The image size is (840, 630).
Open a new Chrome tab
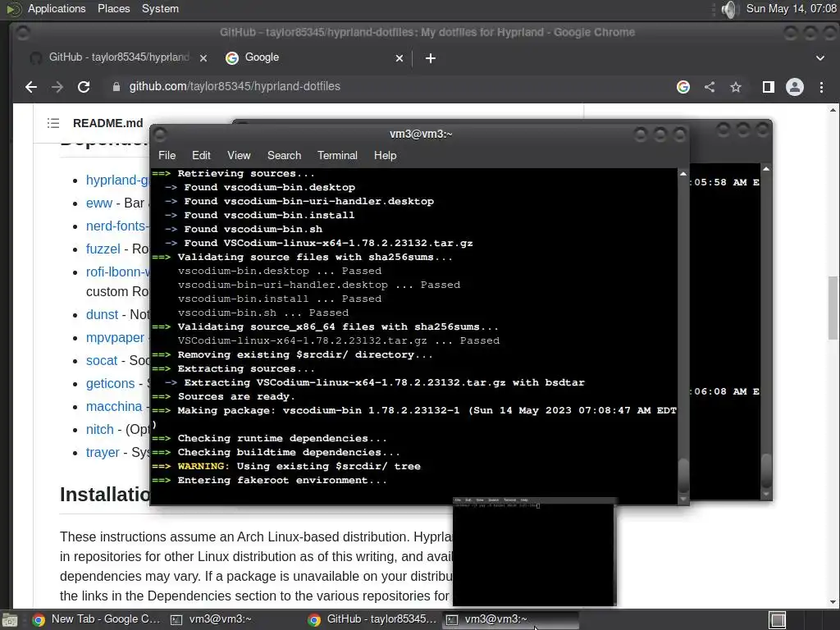pos(430,58)
